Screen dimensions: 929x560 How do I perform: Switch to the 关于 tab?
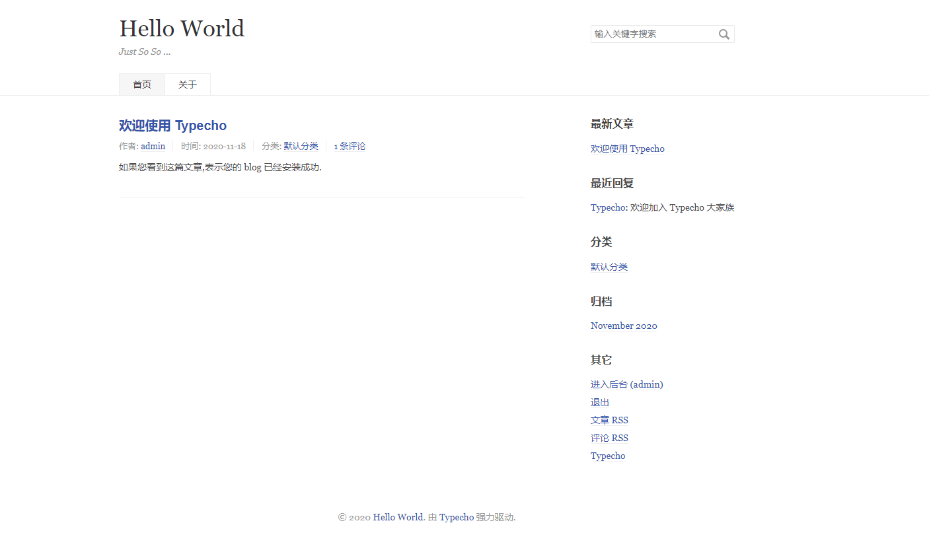pyautogui.click(x=188, y=85)
